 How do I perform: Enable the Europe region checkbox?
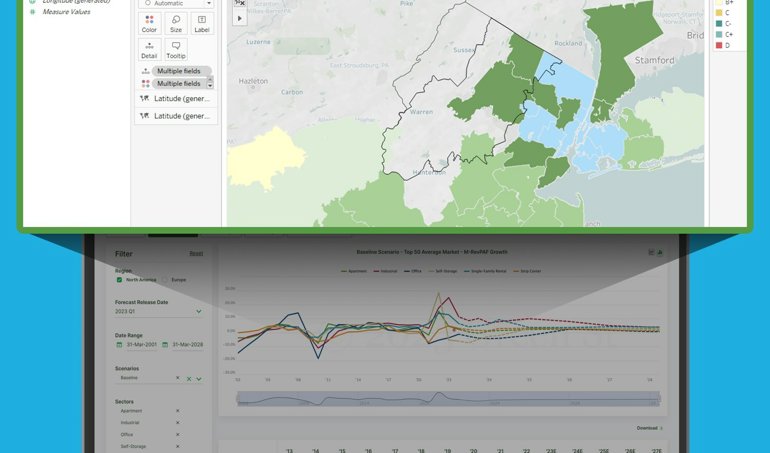click(x=164, y=280)
